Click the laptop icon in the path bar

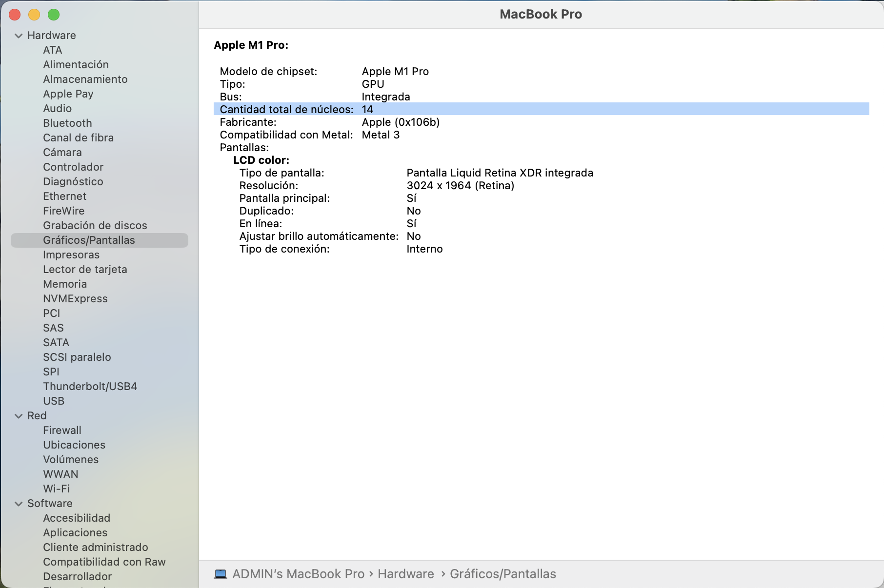point(221,574)
